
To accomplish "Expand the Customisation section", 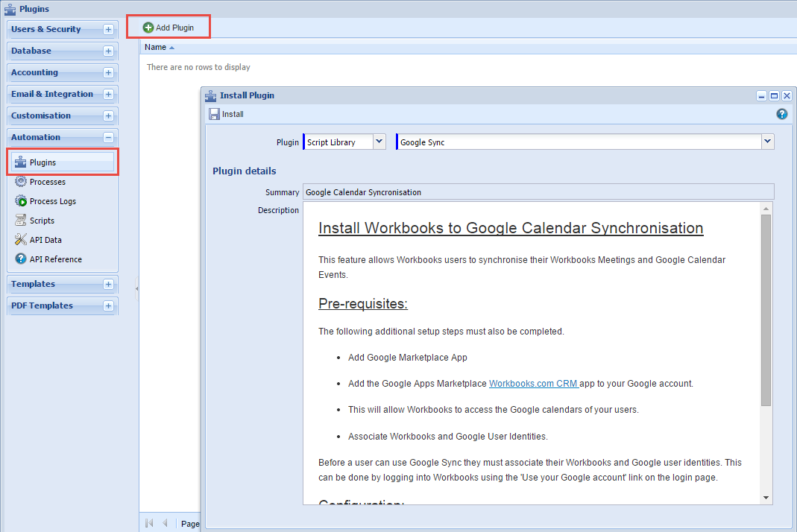I will pos(108,115).
